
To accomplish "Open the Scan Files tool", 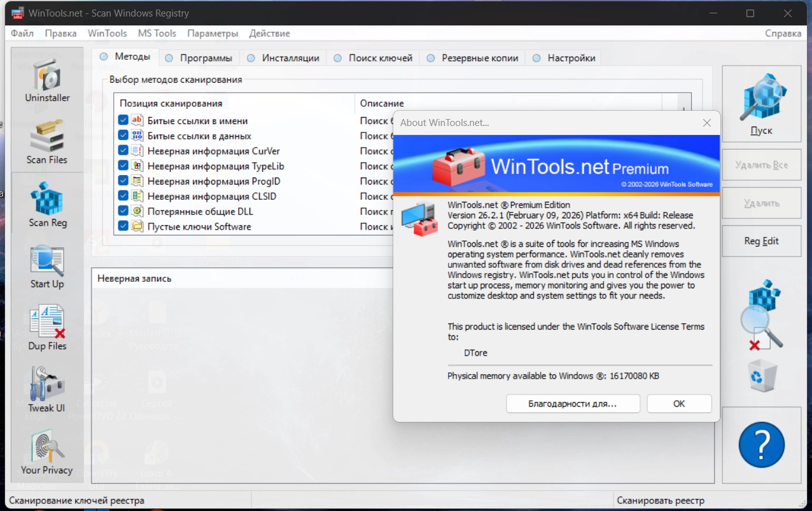I will pos(47,141).
